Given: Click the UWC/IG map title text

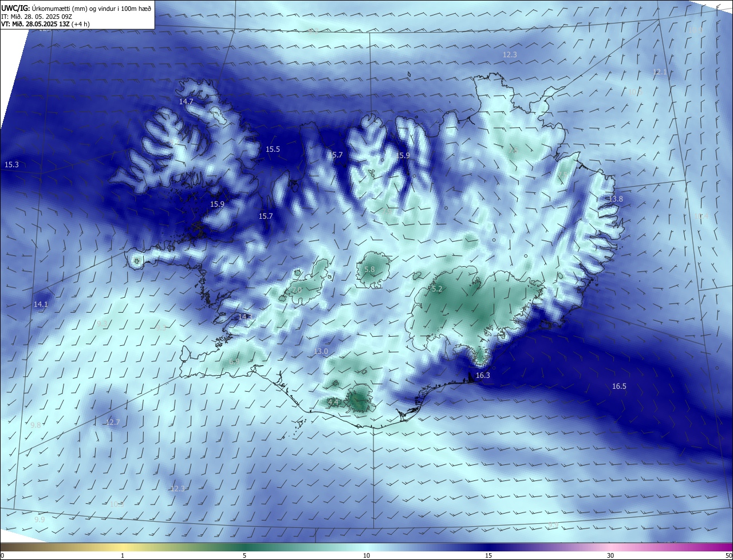Looking at the screenshot, I should click(76, 7).
